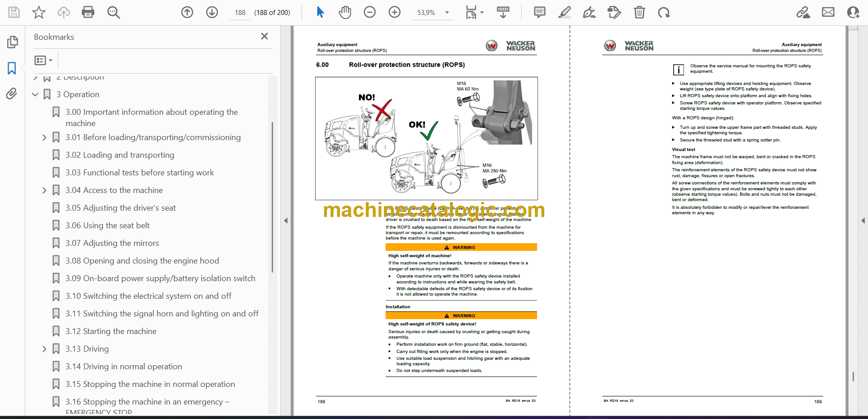Go to the next page
Image resolution: width=868 pixels, height=419 pixels.
pyautogui.click(x=212, y=12)
